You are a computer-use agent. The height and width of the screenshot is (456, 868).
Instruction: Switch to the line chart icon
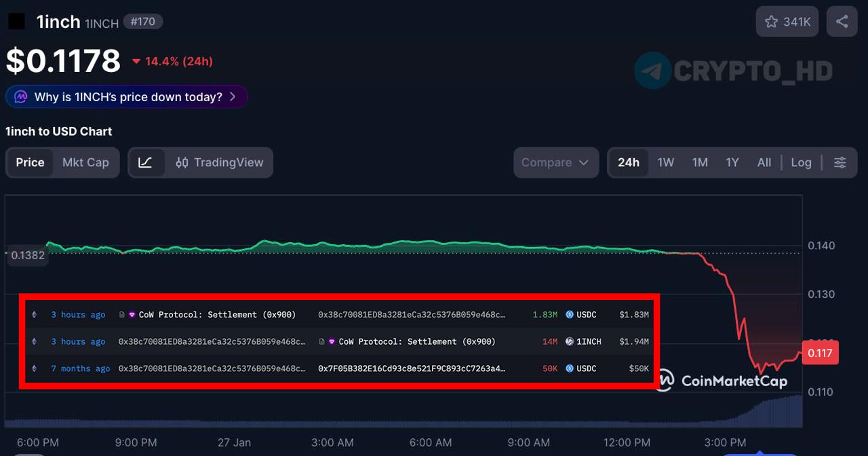pyautogui.click(x=146, y=163)
